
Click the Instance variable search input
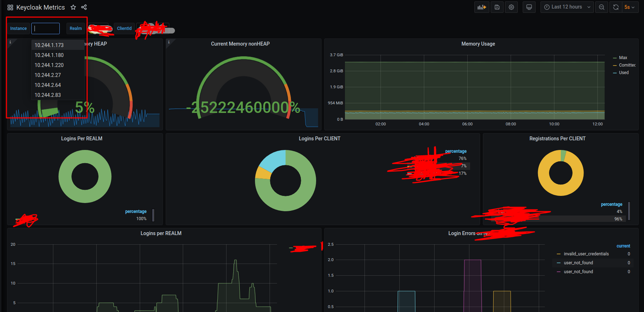pyautogui.click(x=46, y=28)
